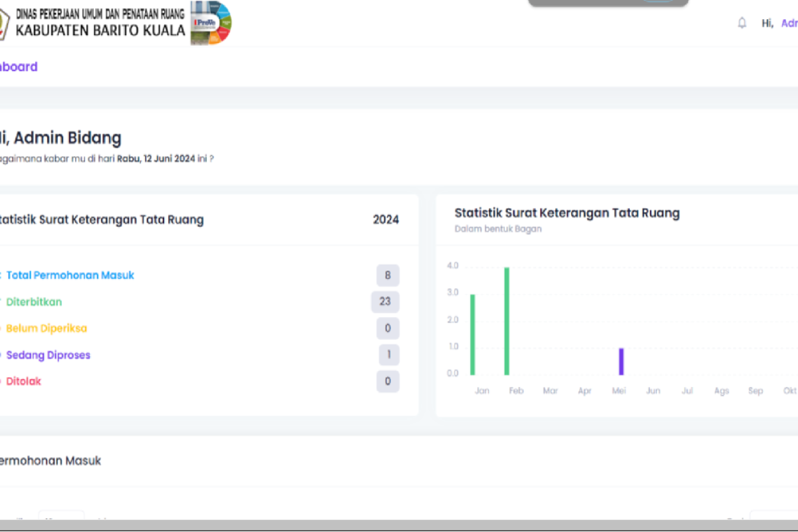The height and width of the screenshot is (532, 798).
Task: Select the purple Mei chart bar
Action: (x=621, y=361)
